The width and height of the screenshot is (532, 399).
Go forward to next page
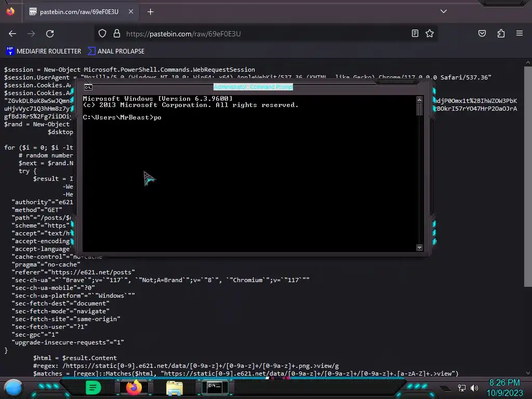click(31, 34)
